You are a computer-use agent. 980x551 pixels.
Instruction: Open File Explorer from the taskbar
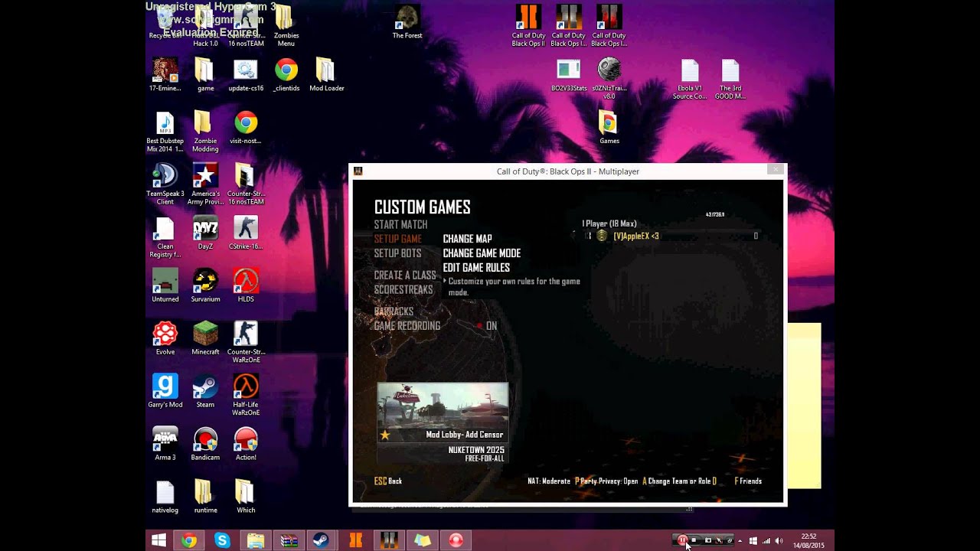(x=255, y=540)
